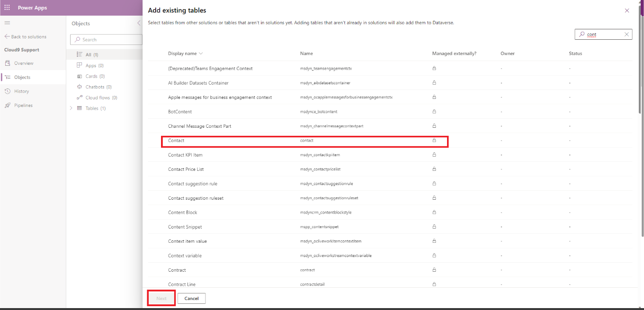The width and height of the screenshot is (644, 310).
Task: Select the Contact KPI Item table
Action: (390, 155)
